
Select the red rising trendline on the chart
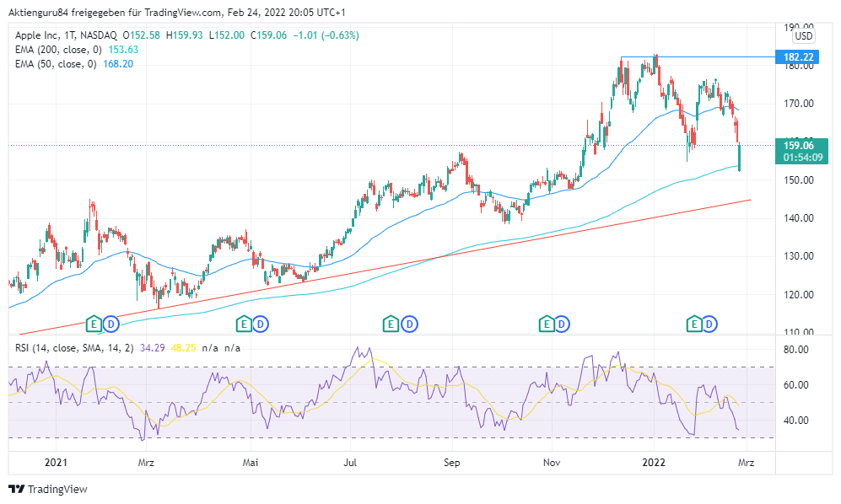tap(385, 267)
